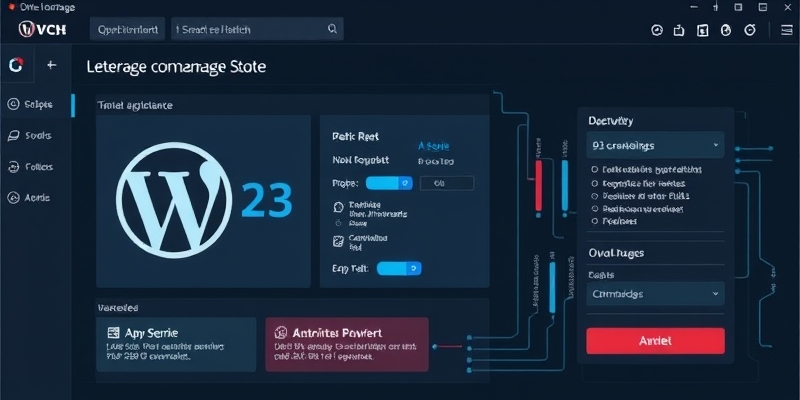The height and width of the screenshot is (400, 800).
Task: Click the VCH logo in the header
Action: coord(42,29)
